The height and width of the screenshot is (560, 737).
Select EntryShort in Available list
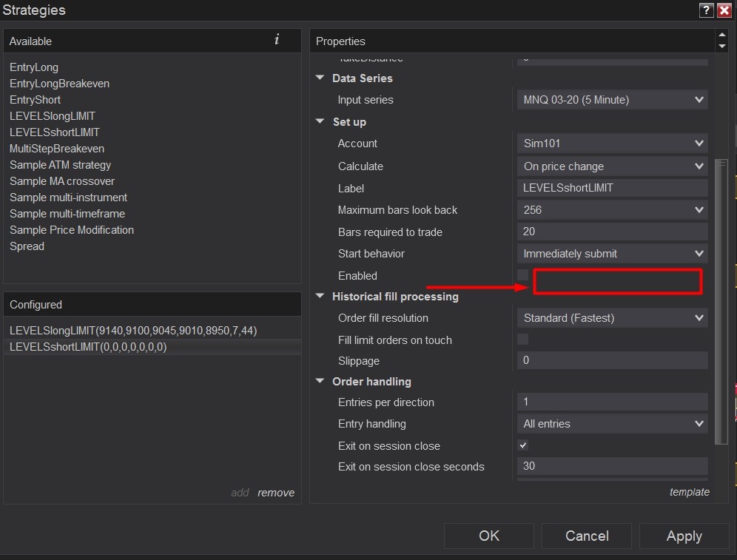pyautogui.click(x=36, y=100)
